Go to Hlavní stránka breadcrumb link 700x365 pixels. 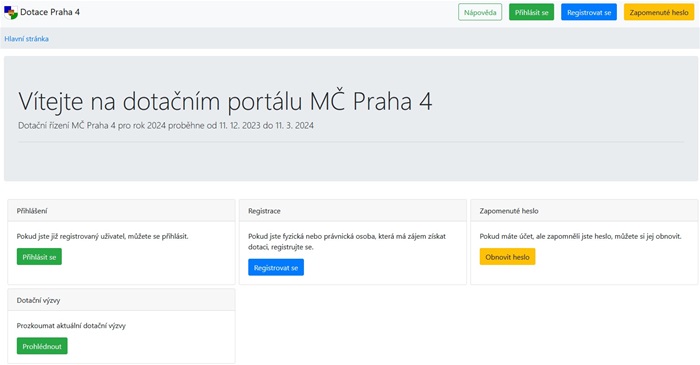tap(26, 39)
